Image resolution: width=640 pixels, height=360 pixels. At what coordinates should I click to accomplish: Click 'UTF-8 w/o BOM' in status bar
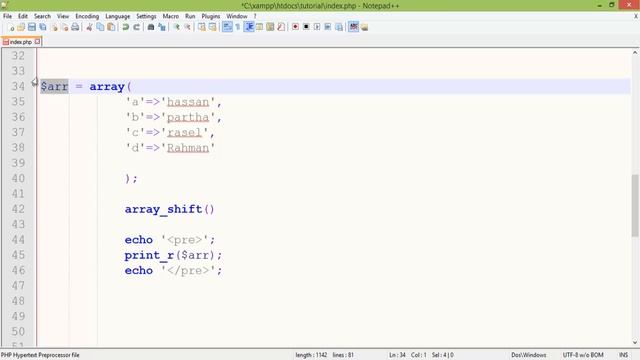(583, 355)
